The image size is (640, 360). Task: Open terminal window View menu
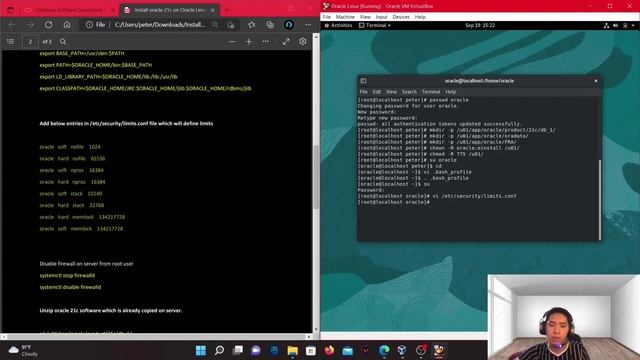coord(391,92)
